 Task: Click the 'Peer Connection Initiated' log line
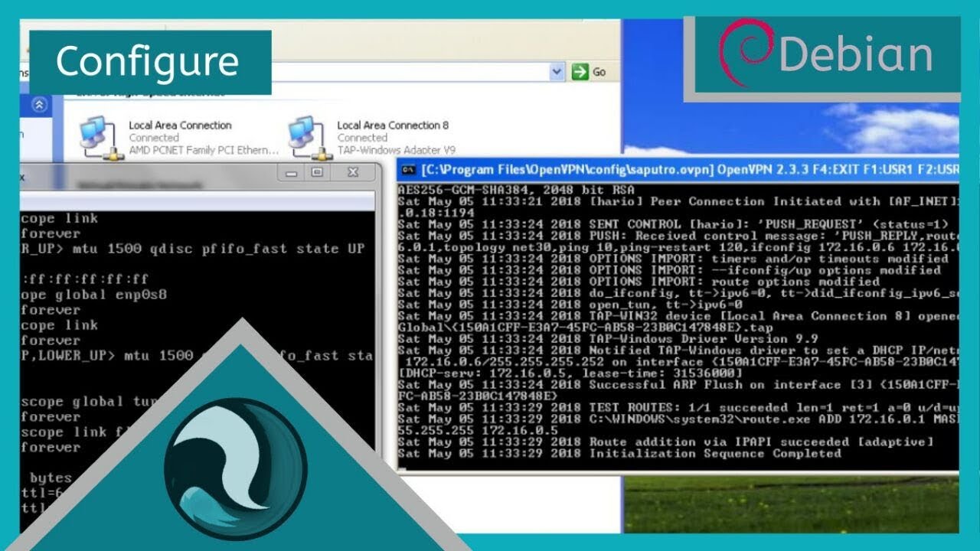(678, 201)
